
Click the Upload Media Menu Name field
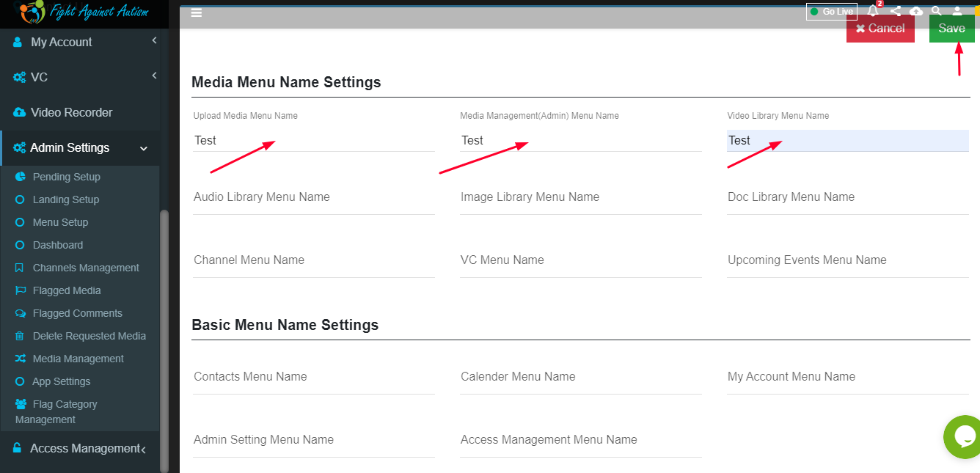pos(314,140)
